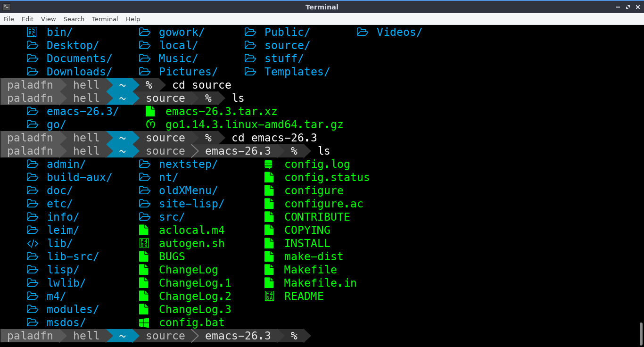This screenshot has width=644, height=347.
Task: Click the doc/ directory name
Action: 60,190
